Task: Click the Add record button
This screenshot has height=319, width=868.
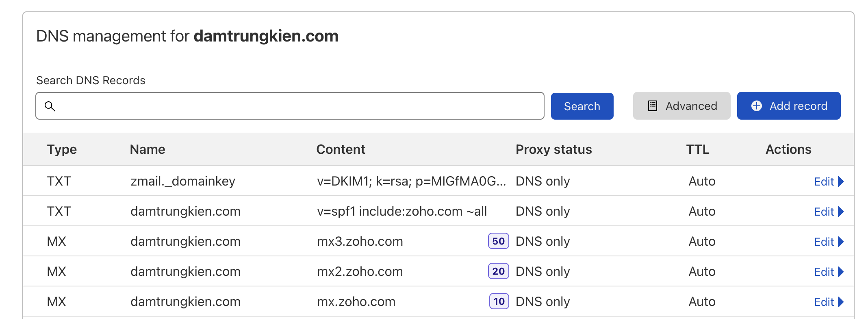Action: click(x=789, y=106)
